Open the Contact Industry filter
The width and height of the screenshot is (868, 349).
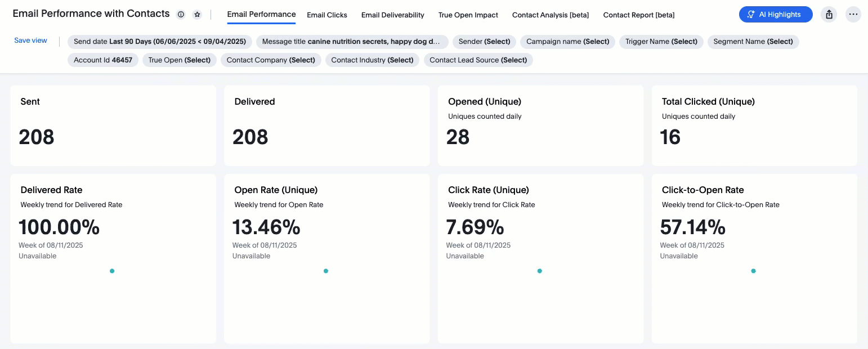click(x=372, y=60)
